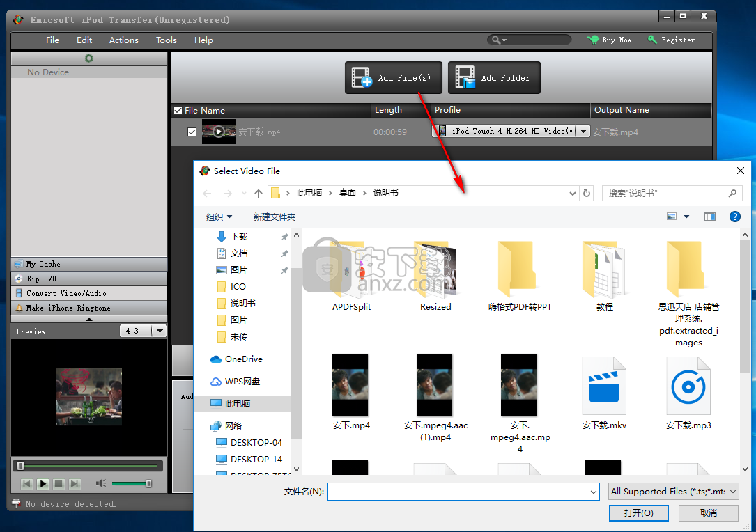The height and width of the screenshot is (532, 756).
Task: Click the forward arrow in file dialog
Action: point(228,194)
